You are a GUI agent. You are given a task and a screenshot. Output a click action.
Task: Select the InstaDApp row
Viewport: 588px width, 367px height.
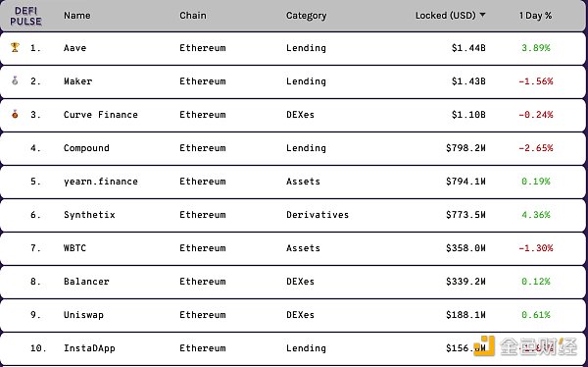293,348
